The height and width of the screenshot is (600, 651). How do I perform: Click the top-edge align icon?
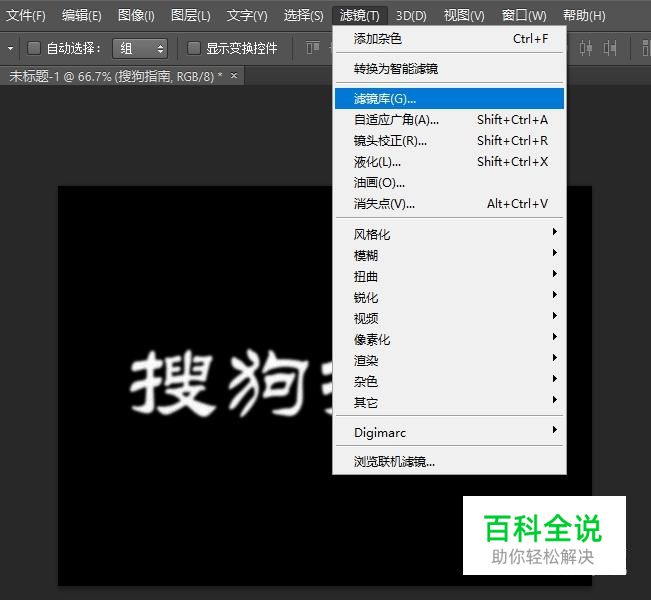pos(313,48)
